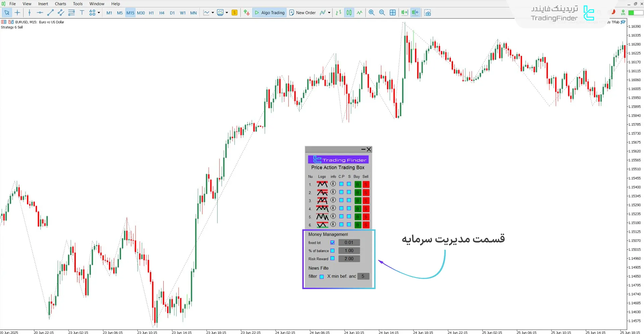644x334 pixels.
Task: Enable the % of balance checkbox
Action: 333,250
